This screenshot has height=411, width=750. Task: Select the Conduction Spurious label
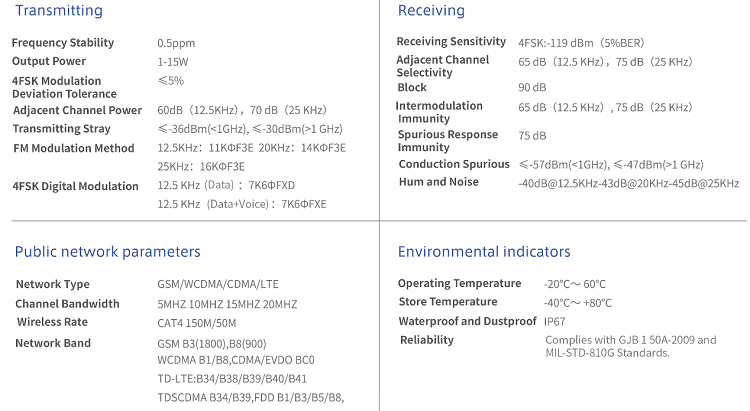coord(454,164)
